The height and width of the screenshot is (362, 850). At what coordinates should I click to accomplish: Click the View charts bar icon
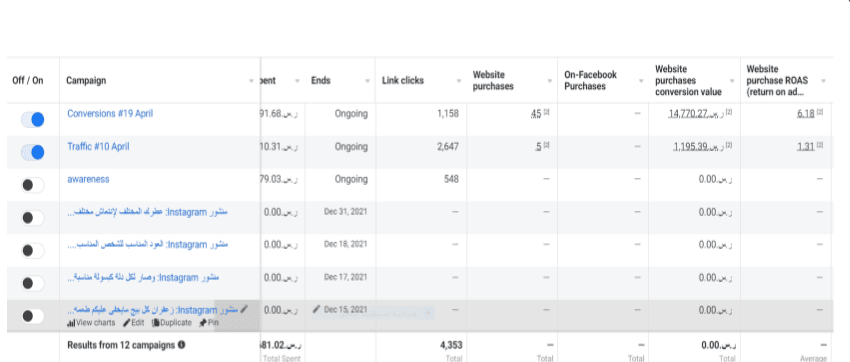pos(70,323)
